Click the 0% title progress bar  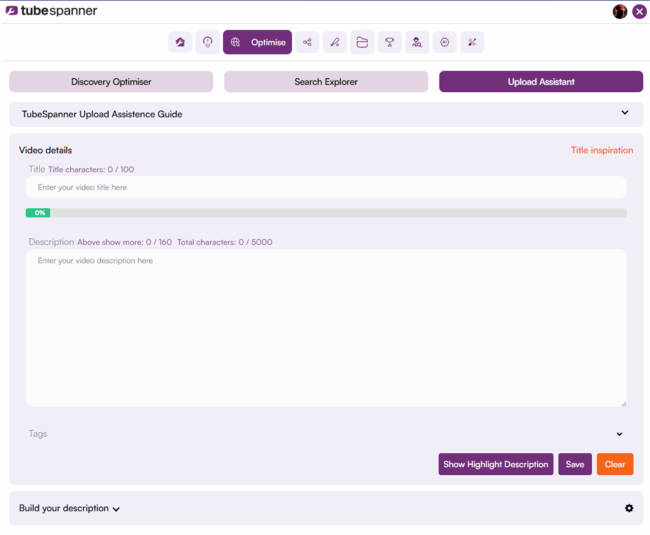tap(326, 213)
